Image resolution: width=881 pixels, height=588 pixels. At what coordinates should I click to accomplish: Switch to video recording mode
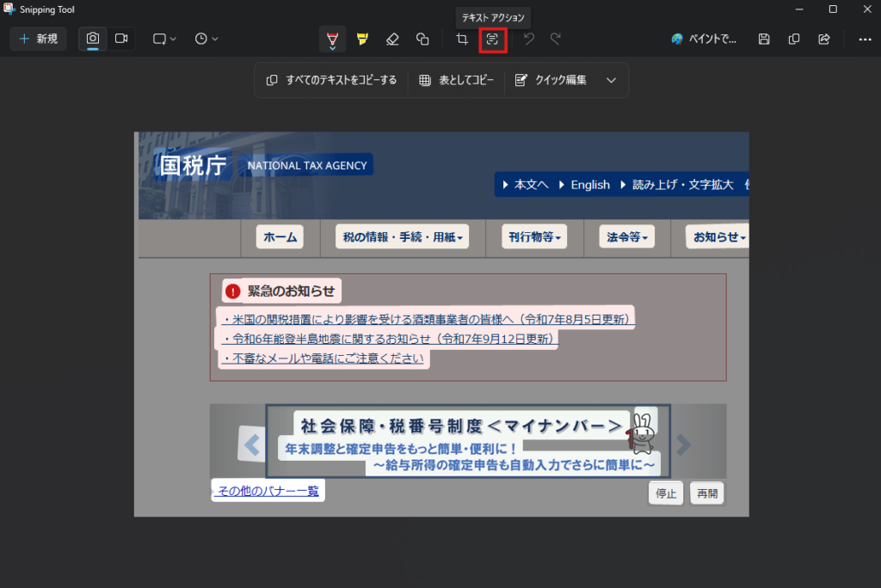121,39
